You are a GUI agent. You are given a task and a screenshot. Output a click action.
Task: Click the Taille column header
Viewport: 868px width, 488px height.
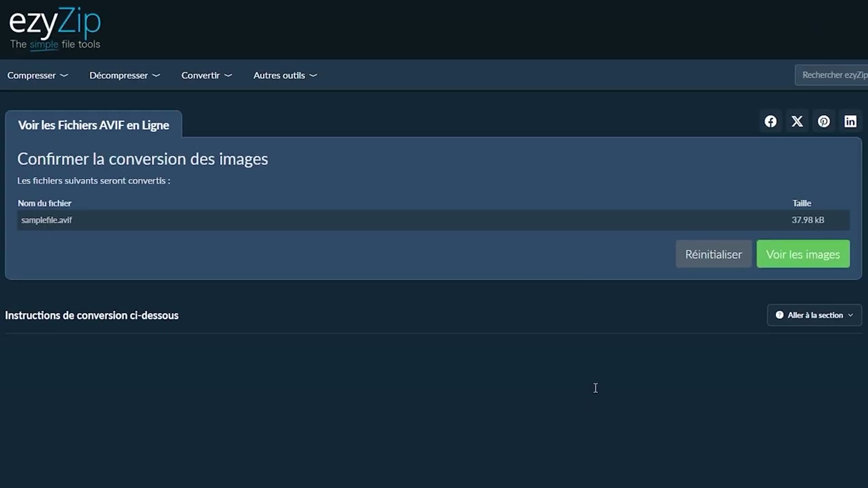802,203
